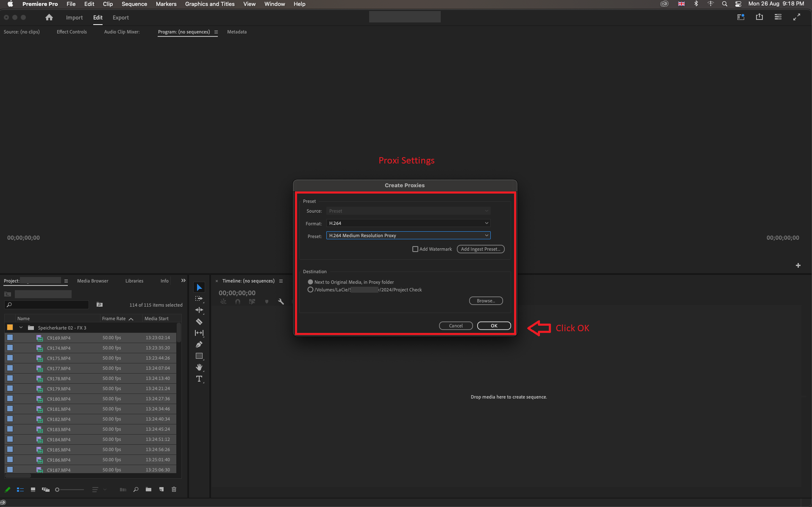Create a new bin in Project panel

tap(148, 490)
